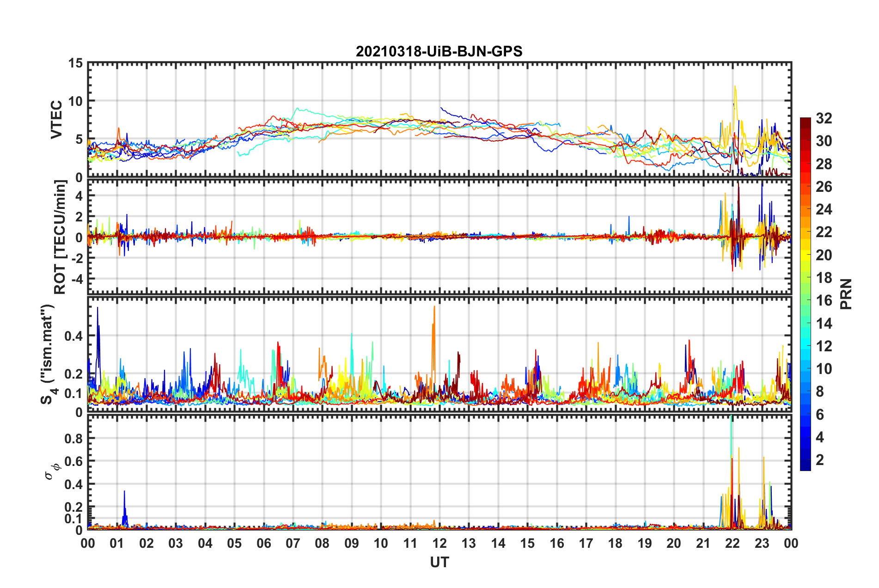Click sigma-phi axis tick label 0.8

[x=73, y=438]
